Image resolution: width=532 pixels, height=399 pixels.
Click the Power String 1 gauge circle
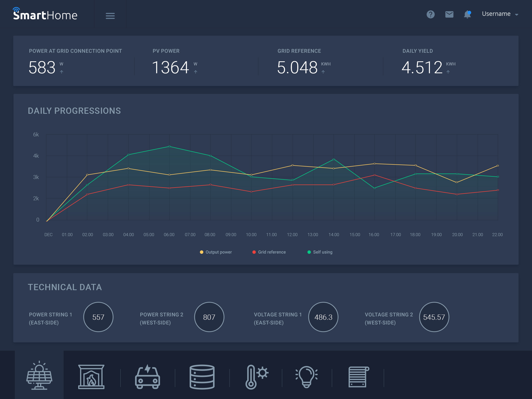click(98, 317)
